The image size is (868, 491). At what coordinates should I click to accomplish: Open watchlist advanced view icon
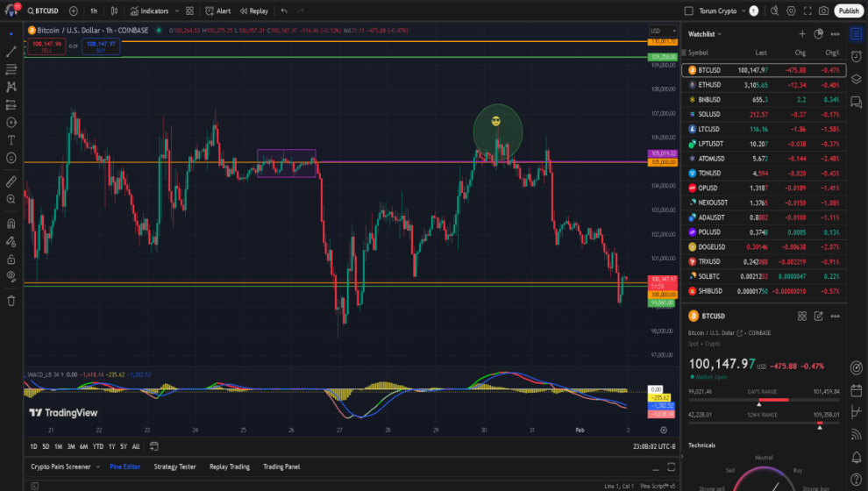pos(819,34)
